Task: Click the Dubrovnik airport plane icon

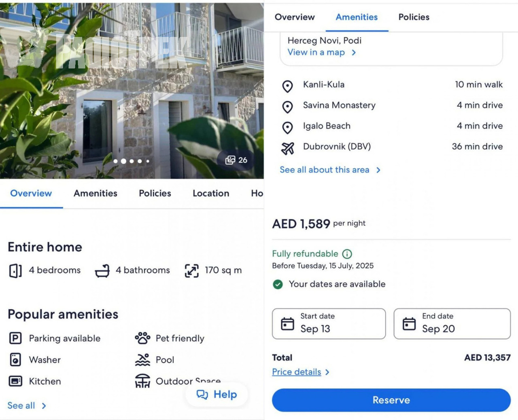Action: (287, 148)
